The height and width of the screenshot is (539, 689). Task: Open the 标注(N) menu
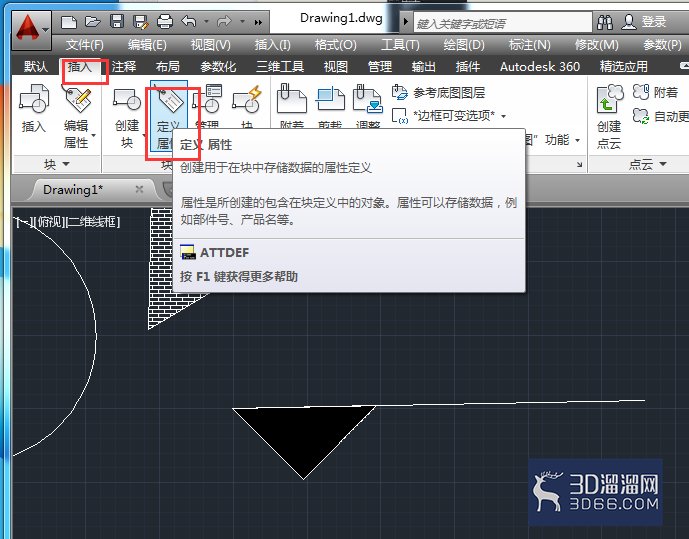tap(529, 45)
